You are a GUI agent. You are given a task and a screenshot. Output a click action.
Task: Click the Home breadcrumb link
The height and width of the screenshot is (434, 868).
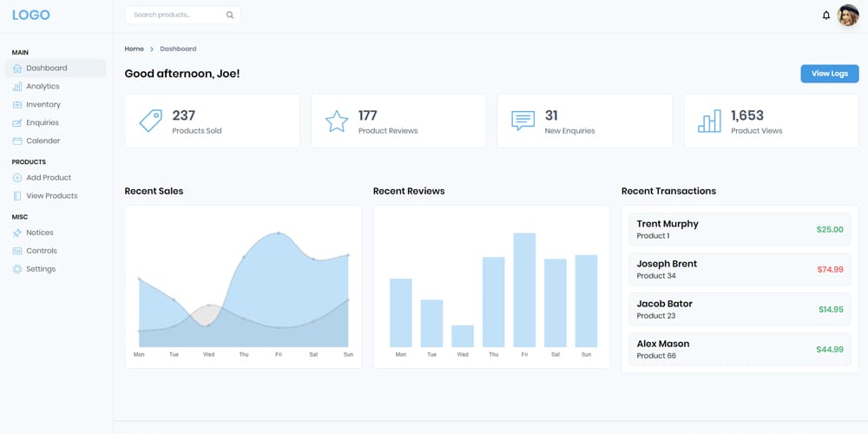click(x=134, y=49)
